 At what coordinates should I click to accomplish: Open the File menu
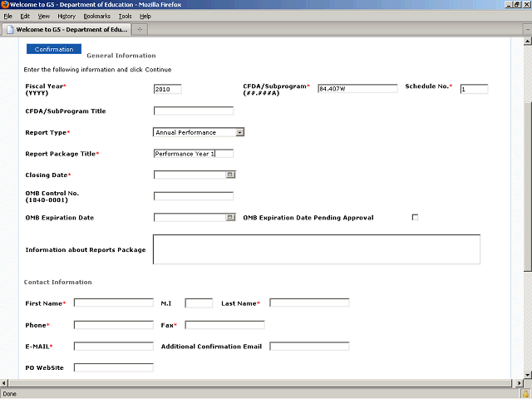7,17
